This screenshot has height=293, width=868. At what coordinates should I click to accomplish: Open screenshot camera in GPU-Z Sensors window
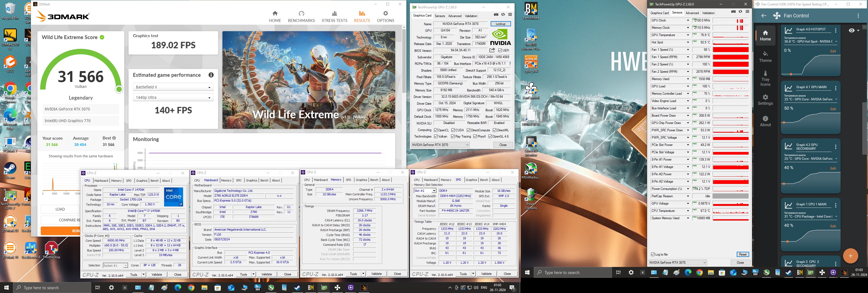[733, 12]
